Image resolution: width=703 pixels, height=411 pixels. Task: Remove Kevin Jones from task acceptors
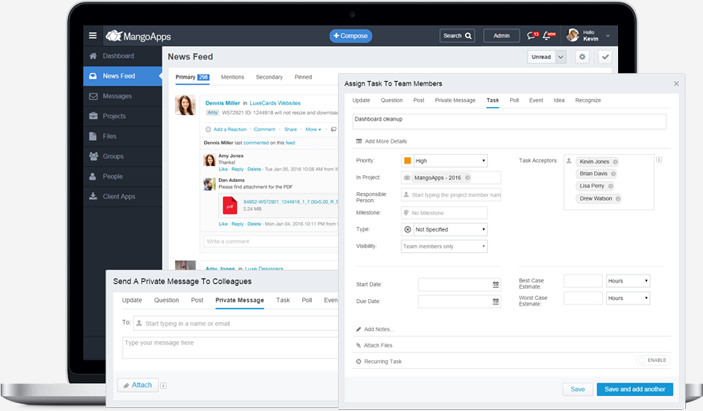coord(615,162)
